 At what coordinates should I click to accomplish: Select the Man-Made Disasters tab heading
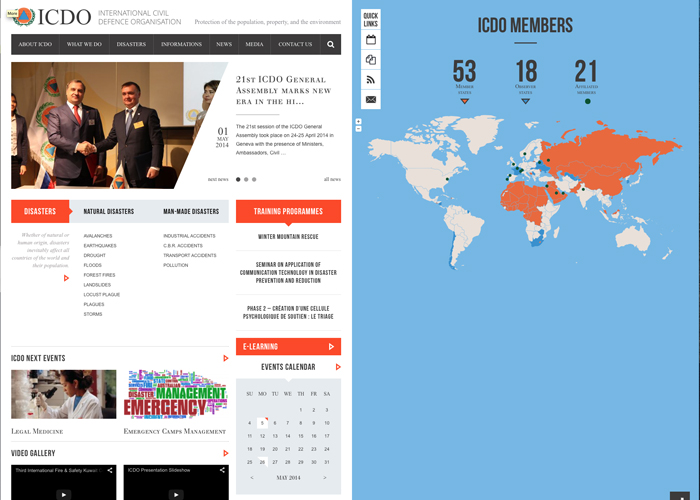tap(191, 212)
